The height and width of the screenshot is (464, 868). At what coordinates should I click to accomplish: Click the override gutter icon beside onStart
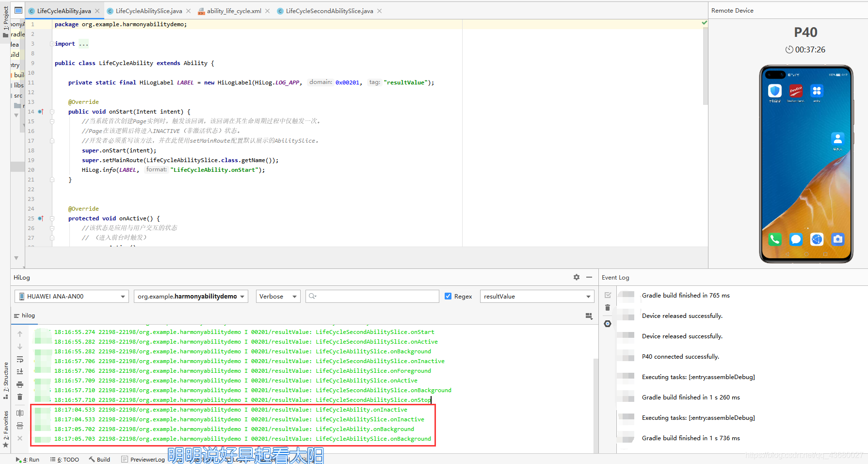click(41, 112)
